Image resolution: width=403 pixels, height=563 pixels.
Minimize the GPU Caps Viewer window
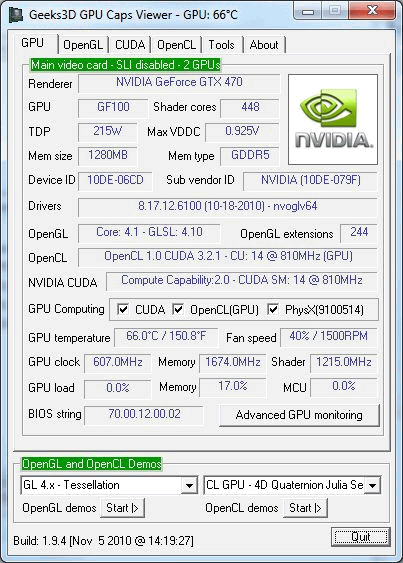(307, 11)
